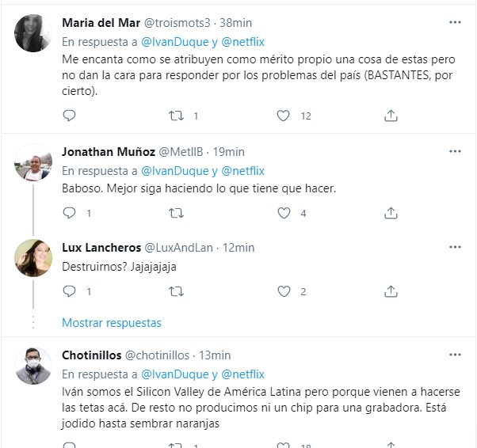The height and width of the screenshot is (448, 477).
Task: Like Lux Lancheros's Destruirnos tweet
Action: 283,291
